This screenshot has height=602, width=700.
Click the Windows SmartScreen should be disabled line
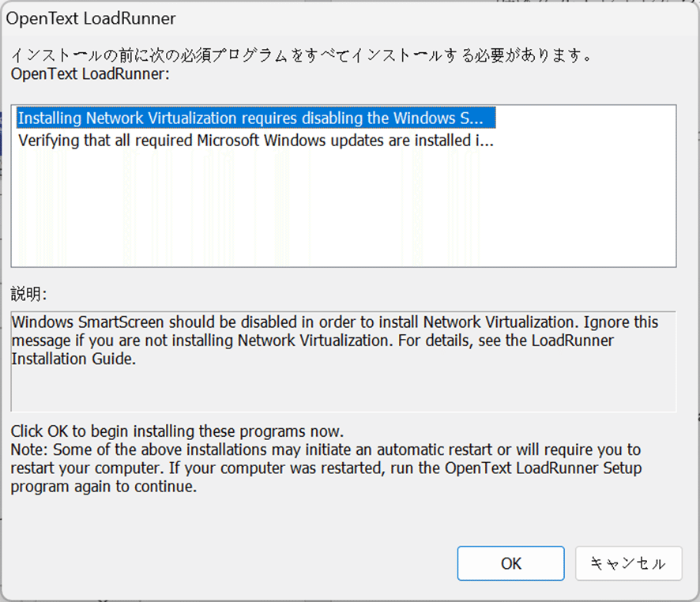[335, 322]
